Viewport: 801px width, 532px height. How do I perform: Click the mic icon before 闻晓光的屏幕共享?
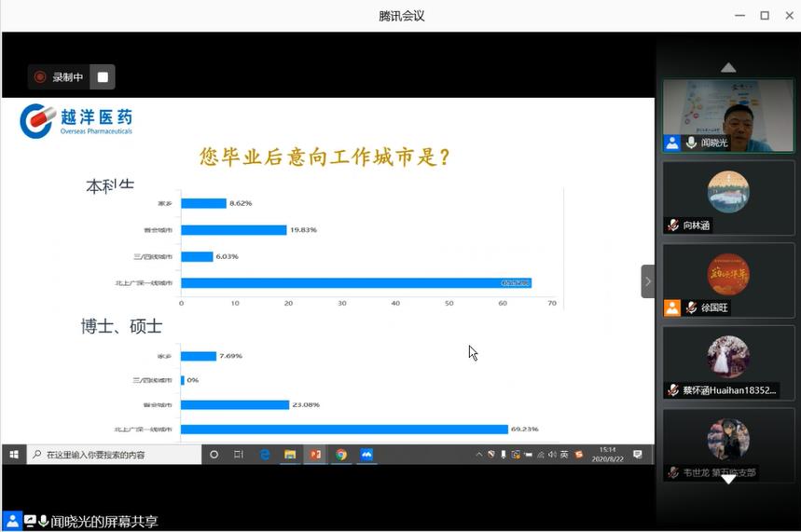pos(44,521)
